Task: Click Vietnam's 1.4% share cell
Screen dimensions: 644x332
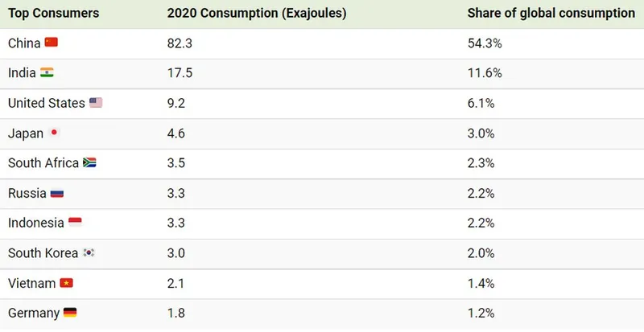Action: coord(481,283)
